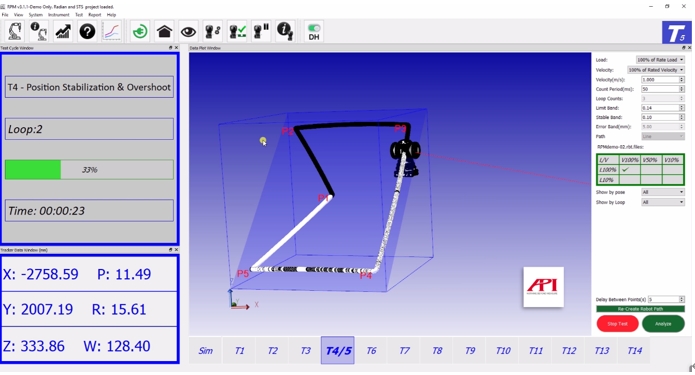Click the green test progress bar
This screenshot has height=375, width=695.
90,170
